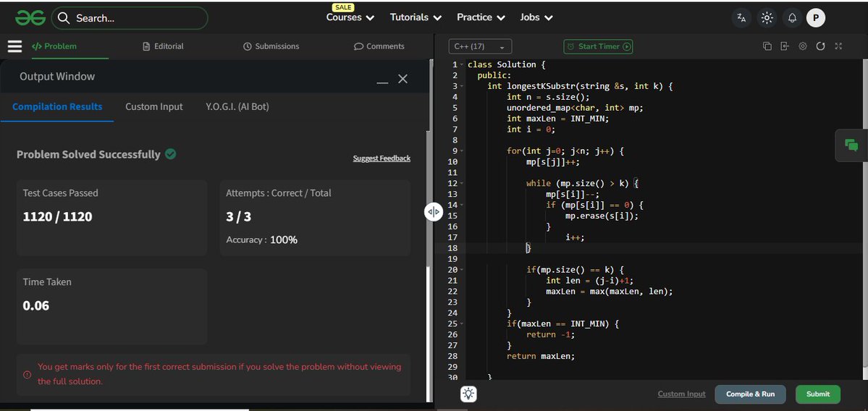Click the Output Window title
Image resolution: width=868 pixels, height=411 pixels.
[57, 76]
